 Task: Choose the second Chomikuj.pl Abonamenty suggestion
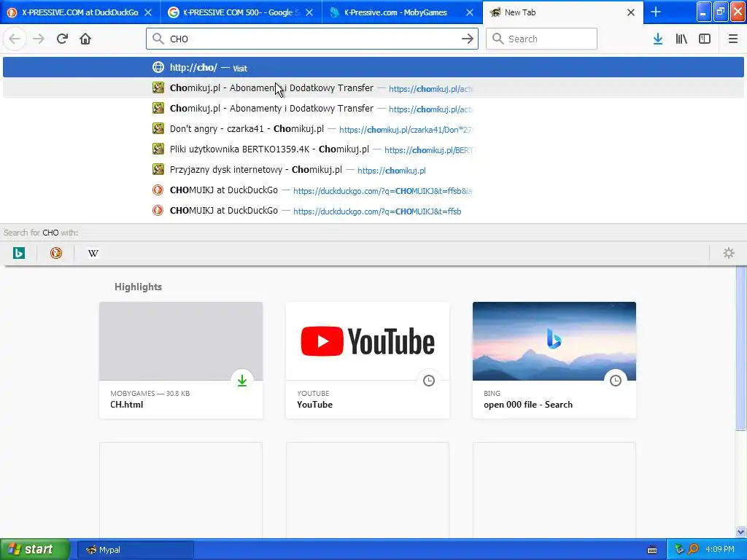coord(373,109)
